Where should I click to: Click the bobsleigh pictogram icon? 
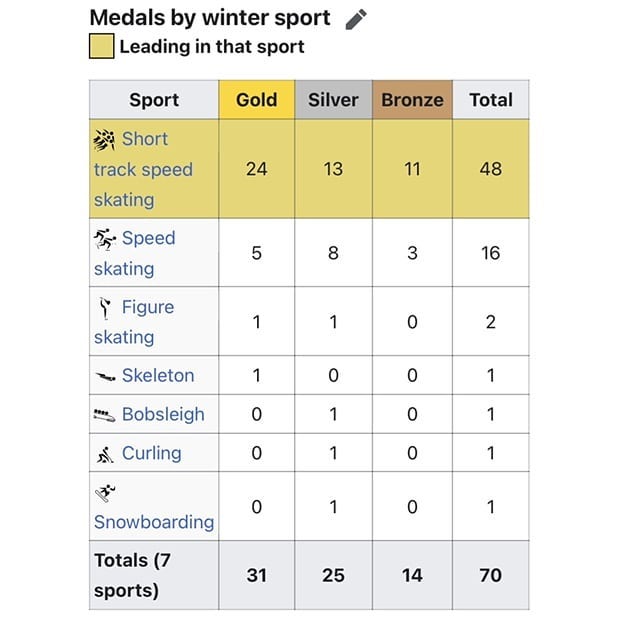click(x=105, y=415)
